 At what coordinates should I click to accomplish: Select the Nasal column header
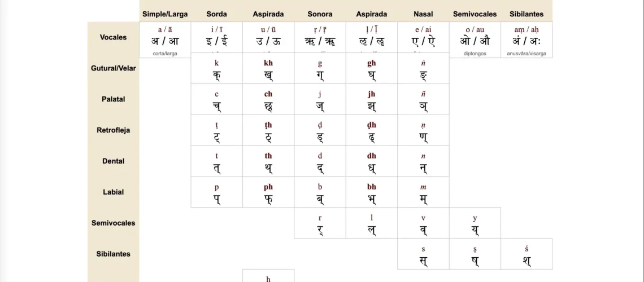423,14
